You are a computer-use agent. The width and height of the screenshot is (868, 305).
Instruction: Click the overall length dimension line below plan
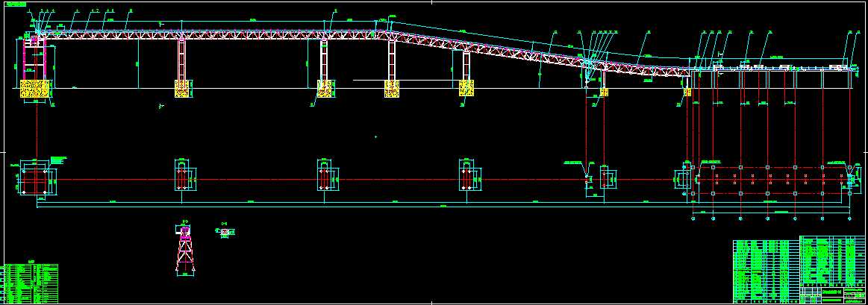point(443,207)
